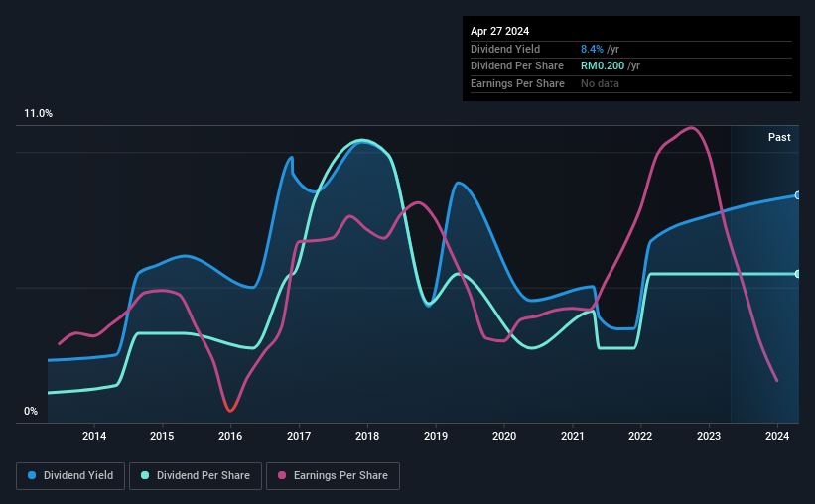
Task: Click the 2023 x-axis label
Action: (x=709, y=436)
